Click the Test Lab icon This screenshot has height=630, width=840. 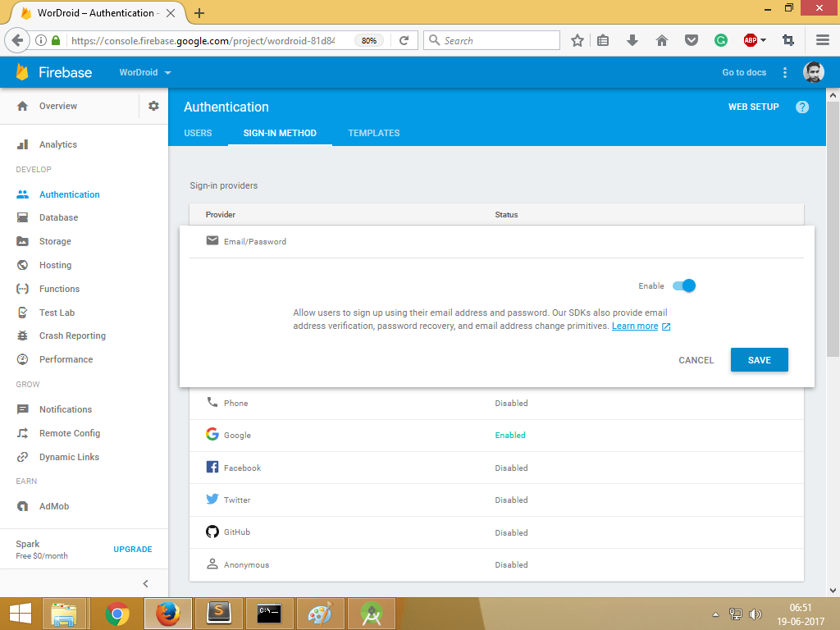(x=22, y=313)
